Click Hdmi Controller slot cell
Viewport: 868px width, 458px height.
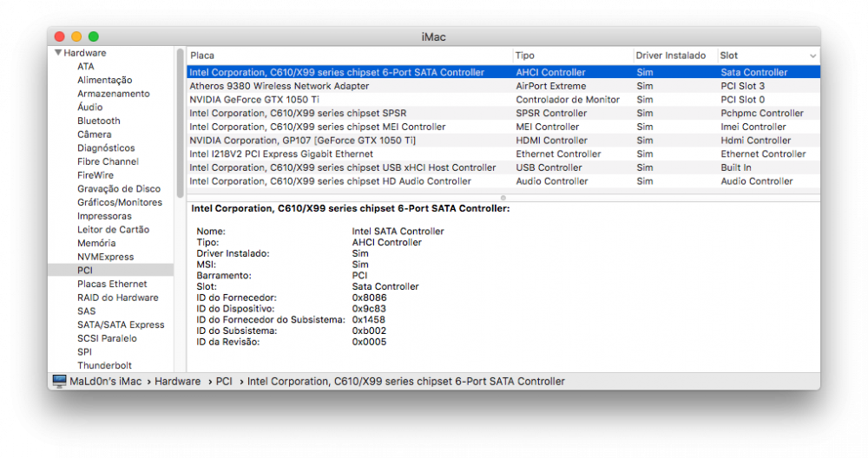[x=756, y=141]
